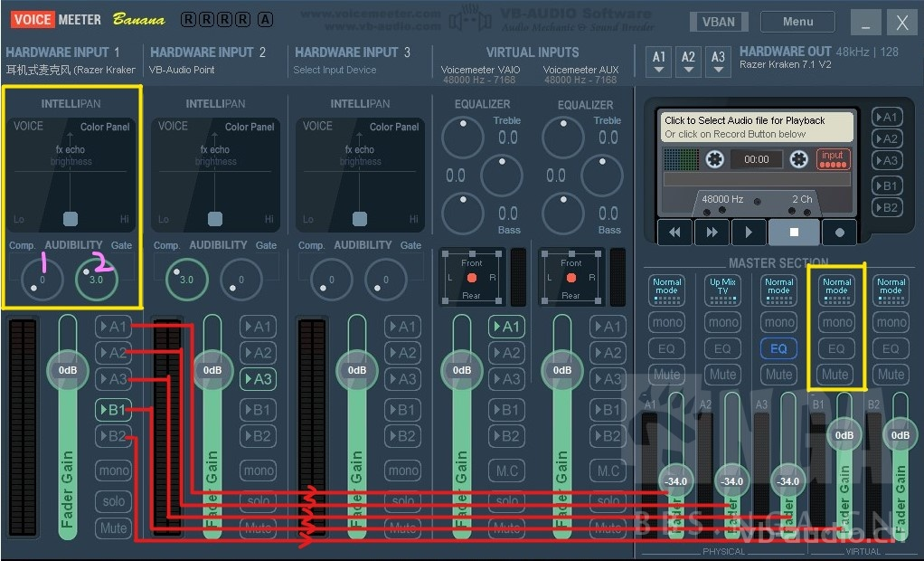Switch bus A2 to Up Mix TV mode
Viewport: 924px width, 561px height.
point(722,290)
